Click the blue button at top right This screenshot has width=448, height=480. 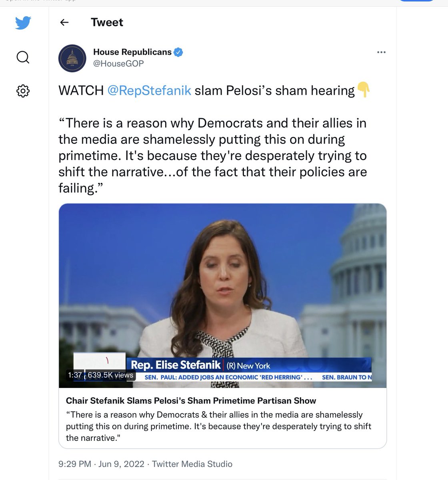(416, 1)
